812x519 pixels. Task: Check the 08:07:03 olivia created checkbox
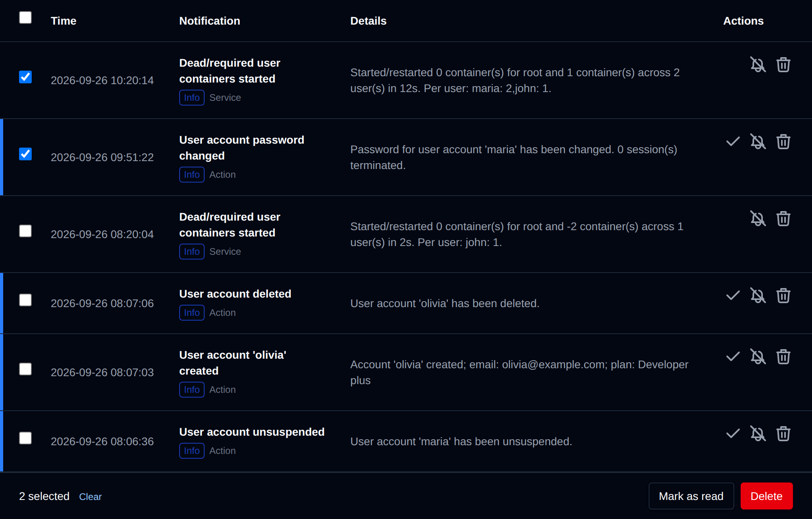pos(25,369)
